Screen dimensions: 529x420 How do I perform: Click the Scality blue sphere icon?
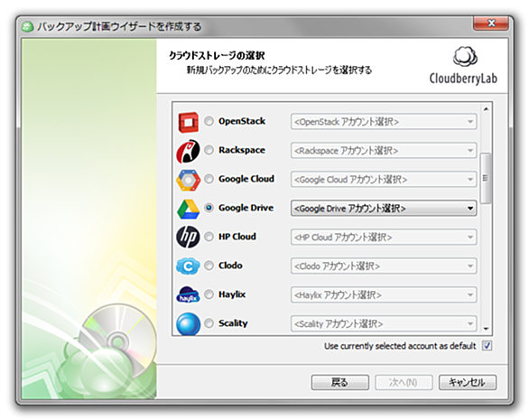point(189,323)
